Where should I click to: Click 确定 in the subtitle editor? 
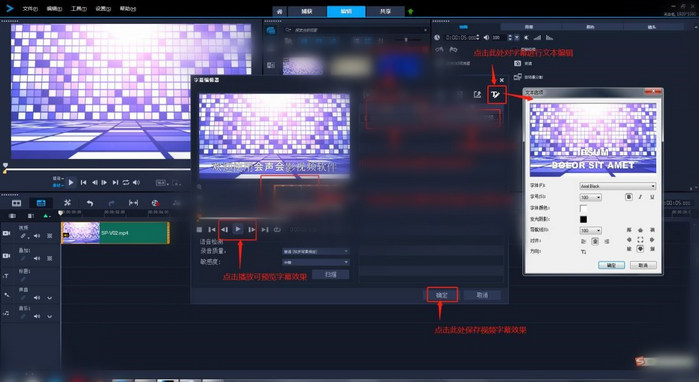[442, 295]
